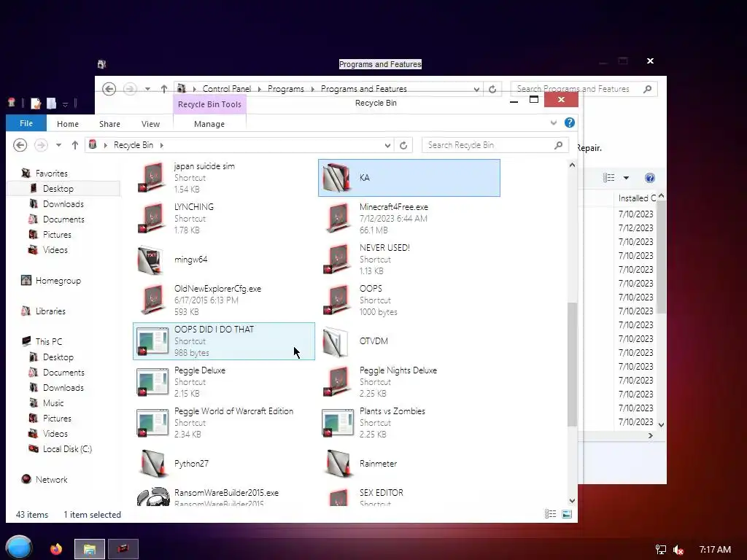The width and height of the screenshot is (747, 560).
Task: Open recent locations dropdown in Programs and Features
Action: (147, 89)
